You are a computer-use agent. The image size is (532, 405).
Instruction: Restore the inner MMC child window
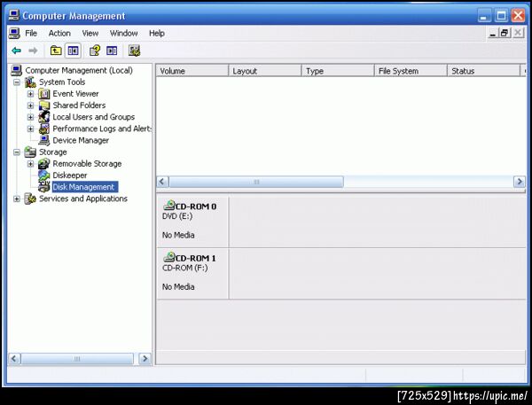pos(505,33)
